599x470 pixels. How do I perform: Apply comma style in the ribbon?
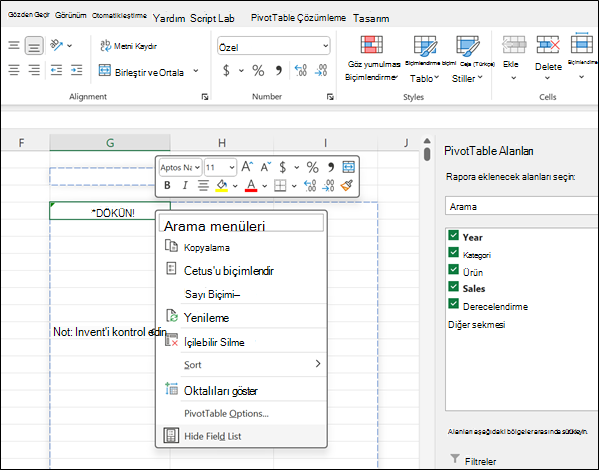coord(278,70)
